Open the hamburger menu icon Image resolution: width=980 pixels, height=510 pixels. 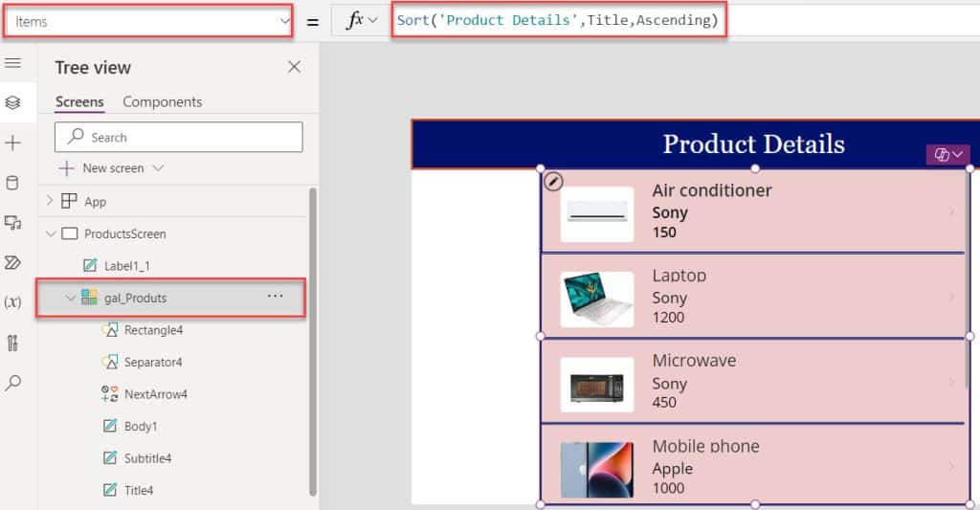(12, 62)
